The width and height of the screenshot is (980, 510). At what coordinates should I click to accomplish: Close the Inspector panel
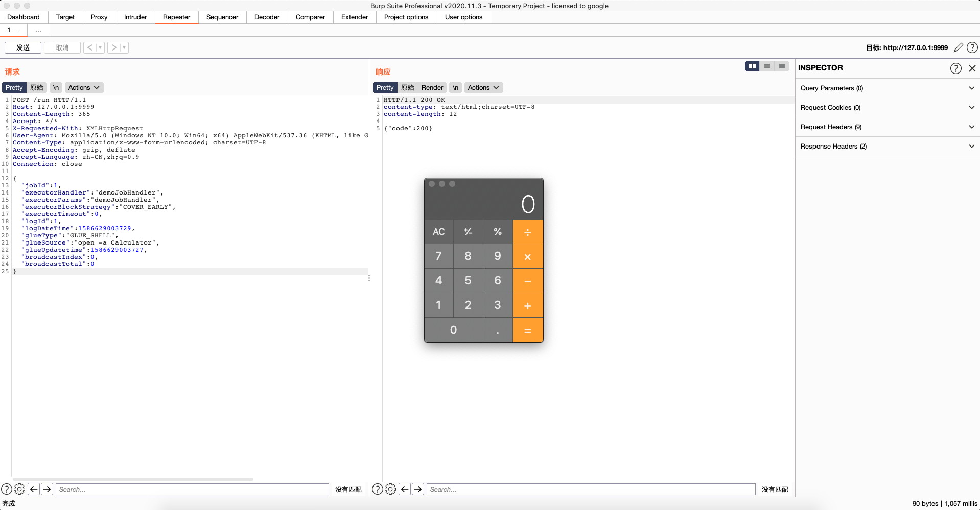point(972,68)
